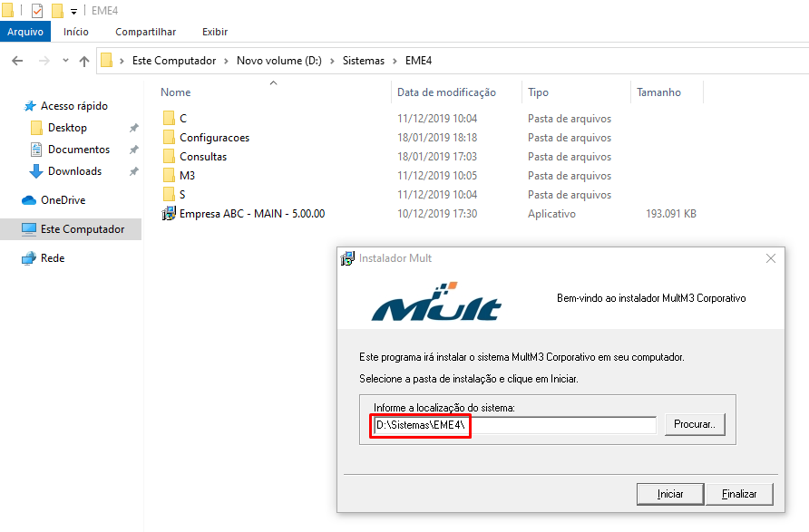This screenshot has width=809, height=532.
Task: Expand chevron before Este Computador in path
Action: click(x=122, y=61)
